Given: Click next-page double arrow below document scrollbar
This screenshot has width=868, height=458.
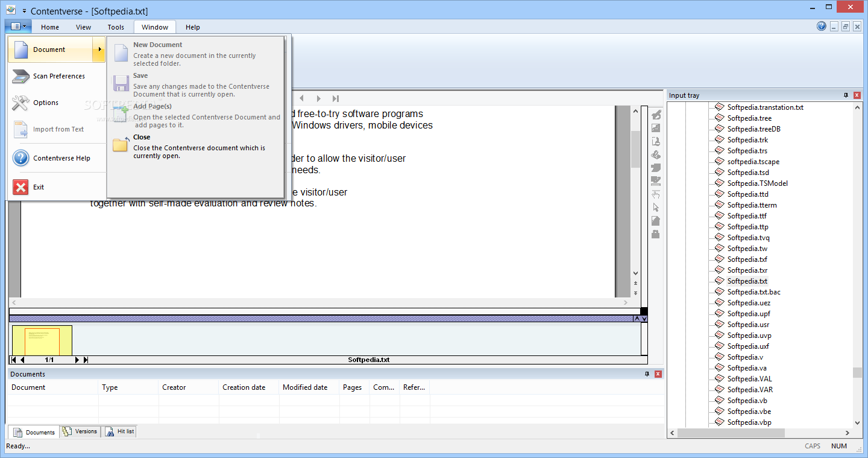Looking at the screenshot, I should [635, 293].
